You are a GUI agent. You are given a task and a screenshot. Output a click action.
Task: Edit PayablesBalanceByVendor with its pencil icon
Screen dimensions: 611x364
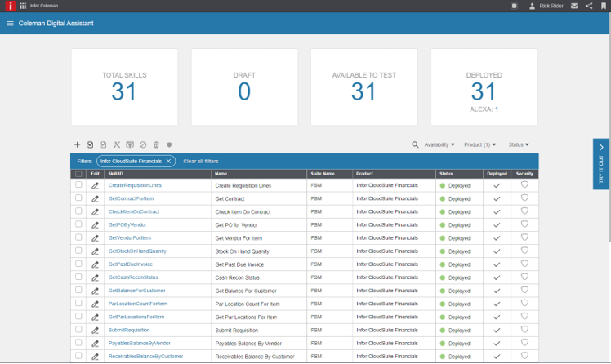[95, 344]
